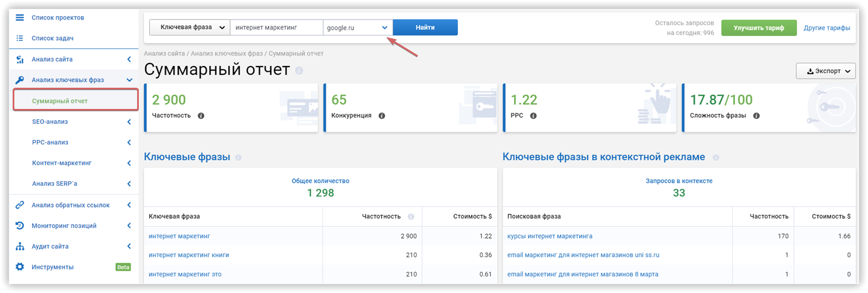Expand the SEO-анализ submenu

click(129, 122)
